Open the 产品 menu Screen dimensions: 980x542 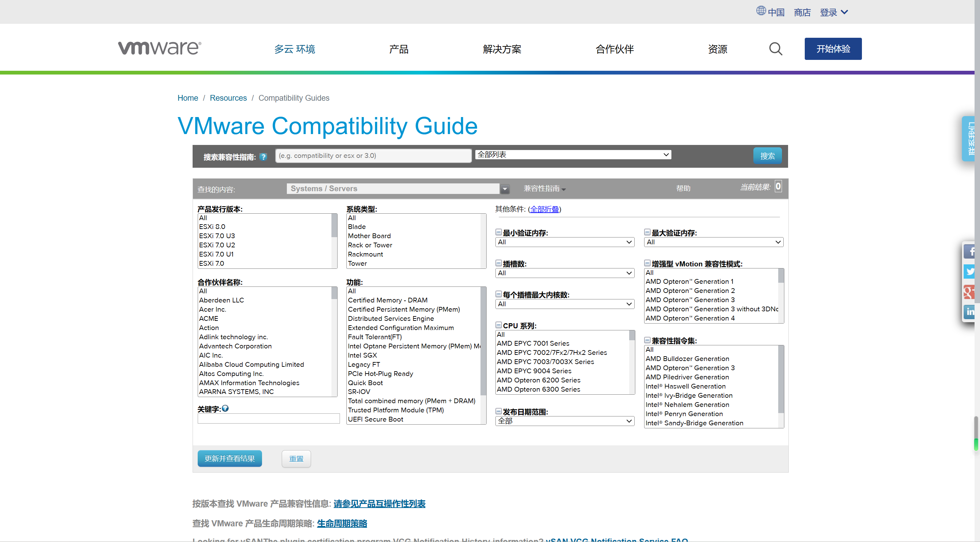pos(399,49)
